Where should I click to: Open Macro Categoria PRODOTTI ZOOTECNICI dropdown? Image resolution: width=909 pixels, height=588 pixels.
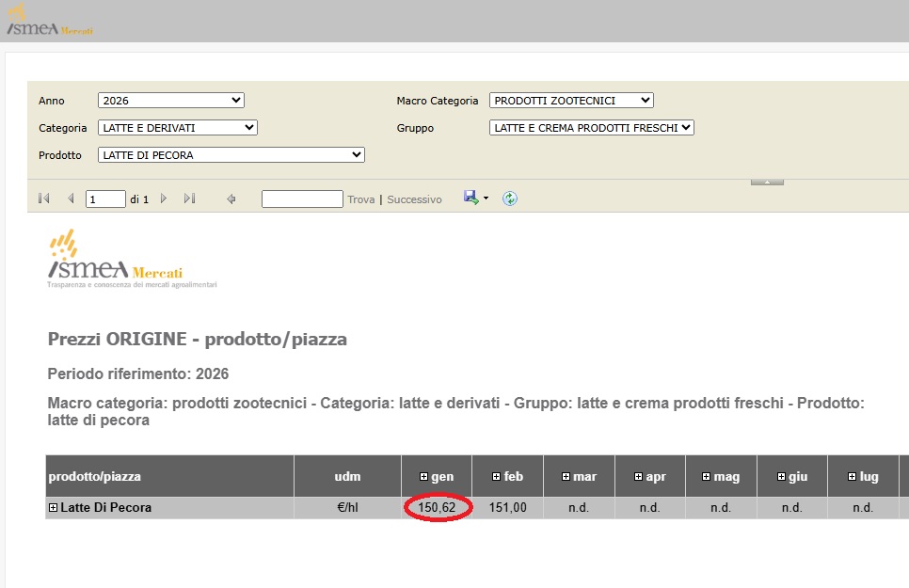point(571,101)
